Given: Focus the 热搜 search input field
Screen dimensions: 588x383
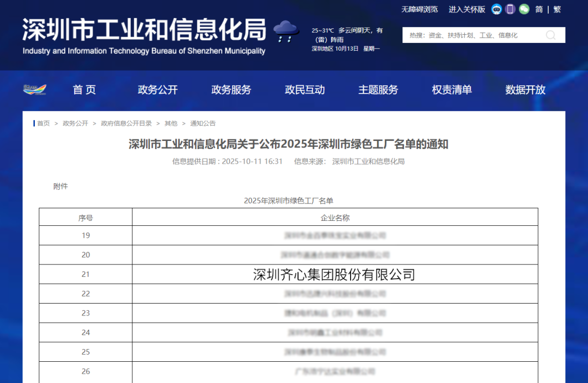Looking at the screenshot, I should (x=474, y=35).
